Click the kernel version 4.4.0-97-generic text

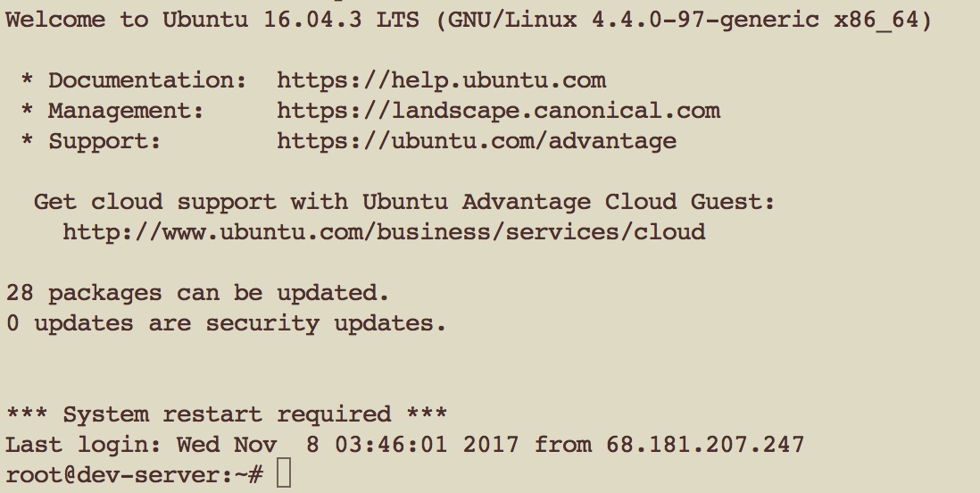(706, 20)
